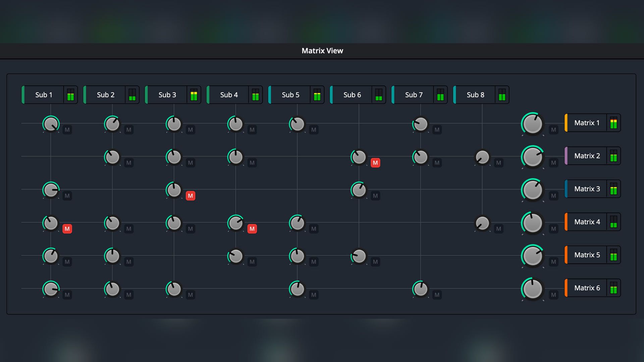Click the Sub 1 level meter icon
Image resolution: width=644 pixels, height=362 pixels.
(x=70, y=95)
